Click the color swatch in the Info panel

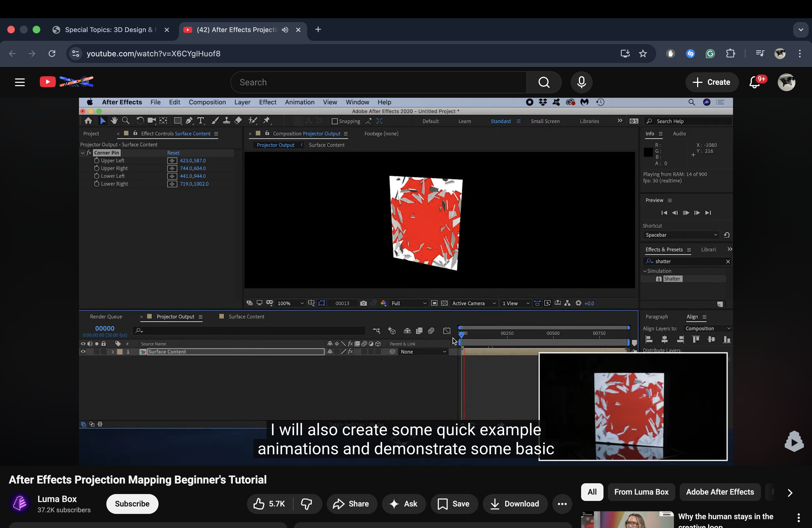click(648, 152)
